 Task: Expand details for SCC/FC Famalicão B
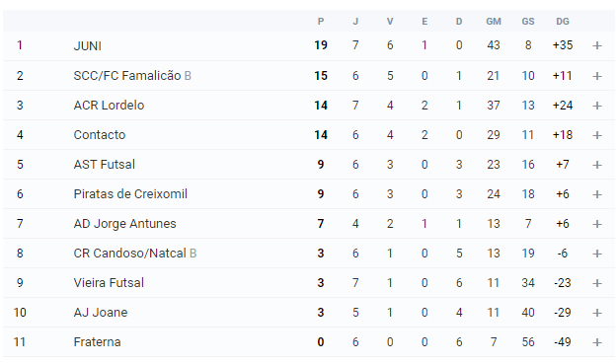tap(597, 76)
